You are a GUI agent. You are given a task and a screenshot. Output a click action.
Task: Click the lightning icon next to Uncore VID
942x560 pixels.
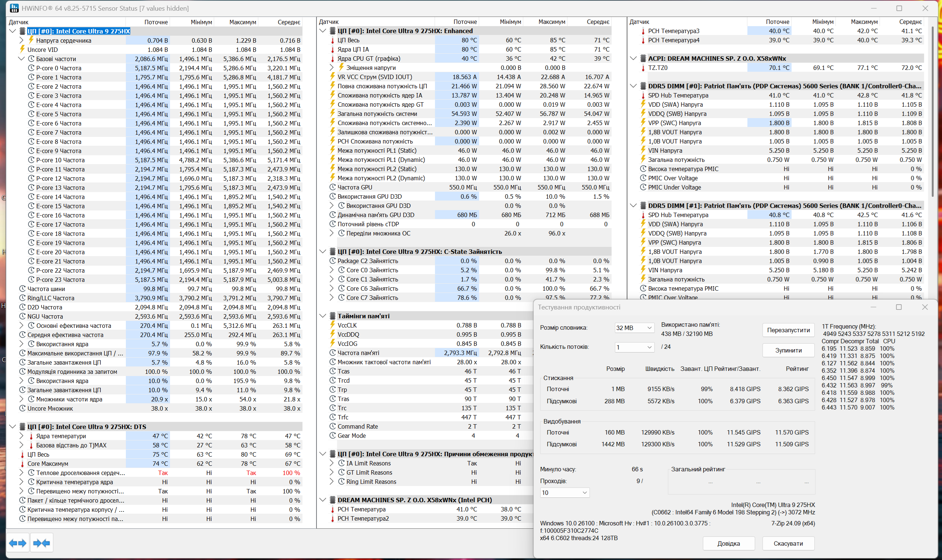[22, 49]
